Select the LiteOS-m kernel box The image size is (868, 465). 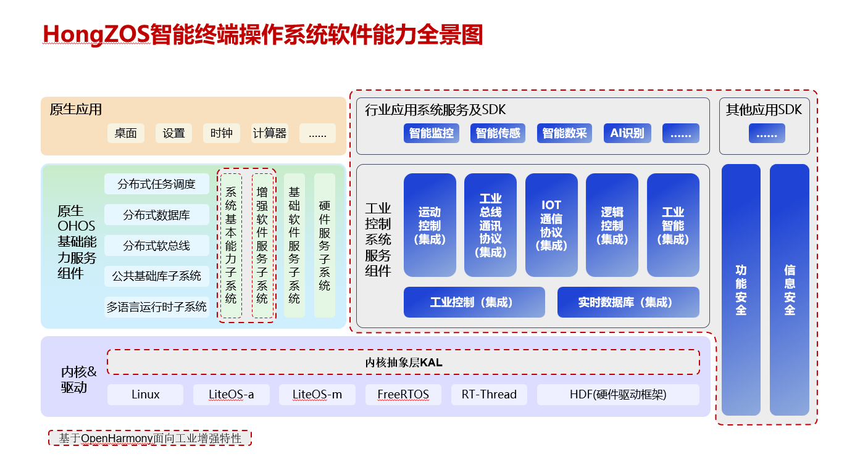click(317, 395)
